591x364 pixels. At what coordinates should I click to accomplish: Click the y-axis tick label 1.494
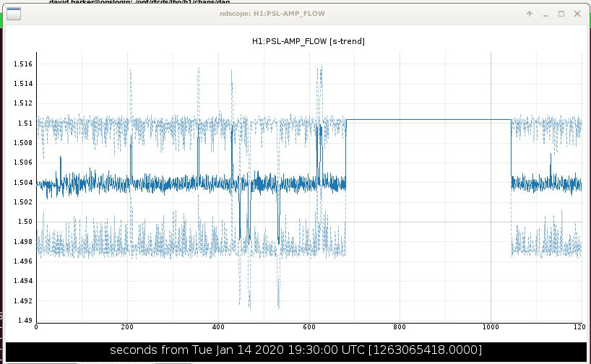(23, 281)
